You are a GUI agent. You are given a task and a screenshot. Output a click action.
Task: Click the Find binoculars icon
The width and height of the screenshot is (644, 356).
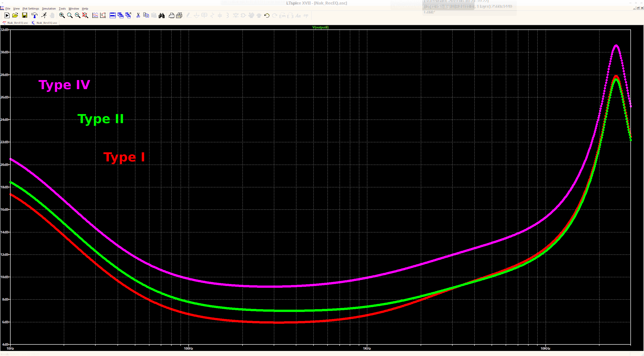(x=162, y=16)
